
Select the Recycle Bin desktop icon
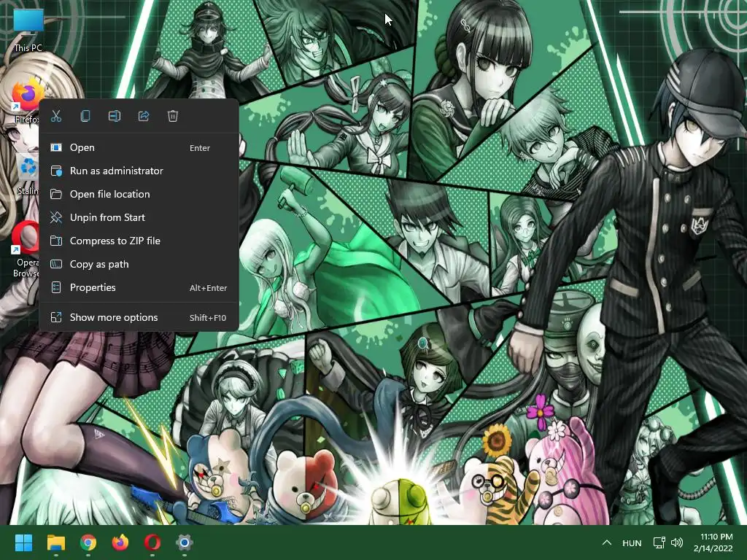click(28, 175)
